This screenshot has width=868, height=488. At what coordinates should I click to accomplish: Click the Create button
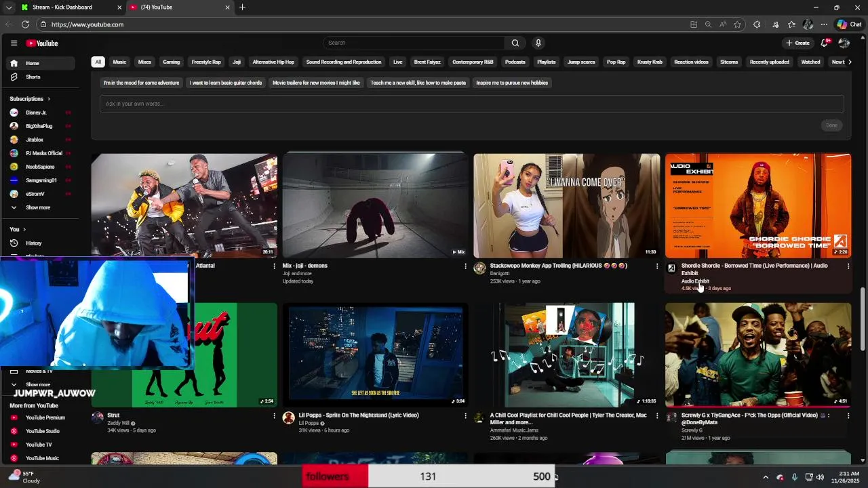[x=797, y=43]
